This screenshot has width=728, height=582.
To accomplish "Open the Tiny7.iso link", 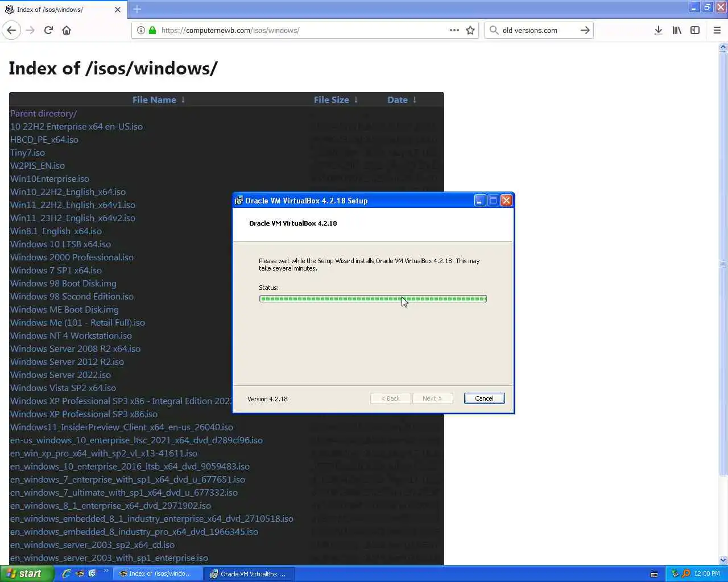I will point(27,152).
